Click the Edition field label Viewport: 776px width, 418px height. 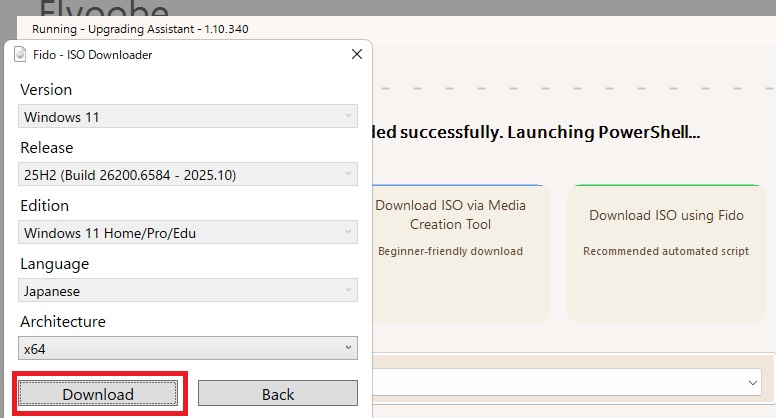45,206
